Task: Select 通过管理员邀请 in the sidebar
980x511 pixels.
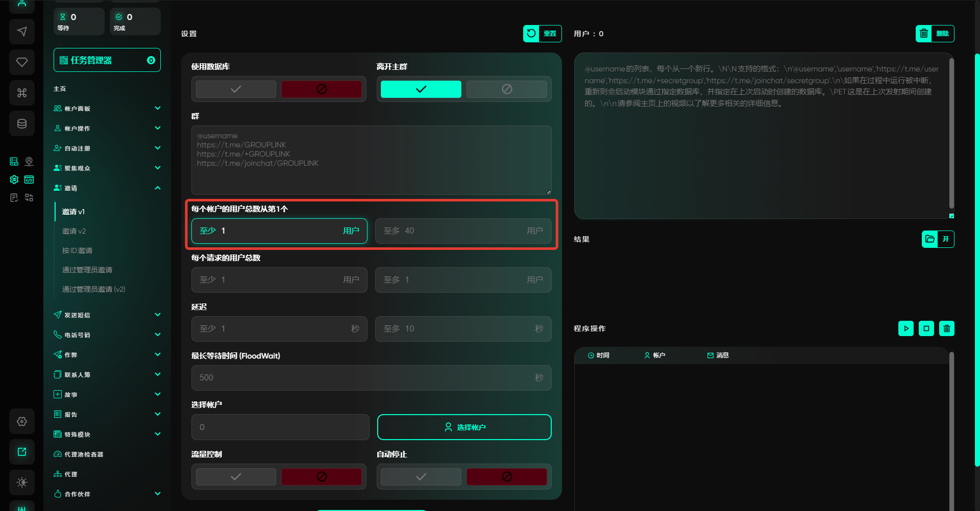Action: pos(87,270)
